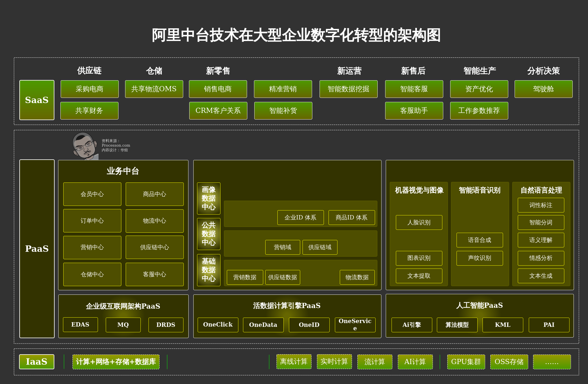588x384 pixels.
Task: Click the 采购电商 box under 供应链
Action: point(89,89)
